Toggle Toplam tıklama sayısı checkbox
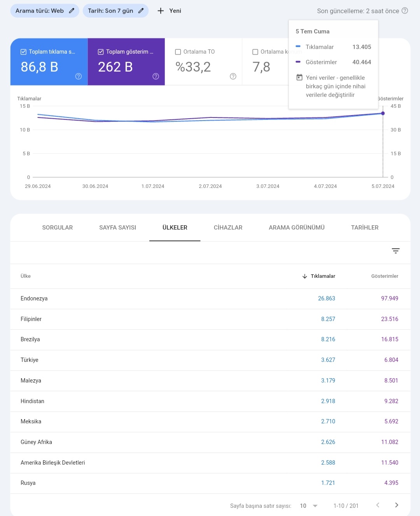 (x=23, y=52)
